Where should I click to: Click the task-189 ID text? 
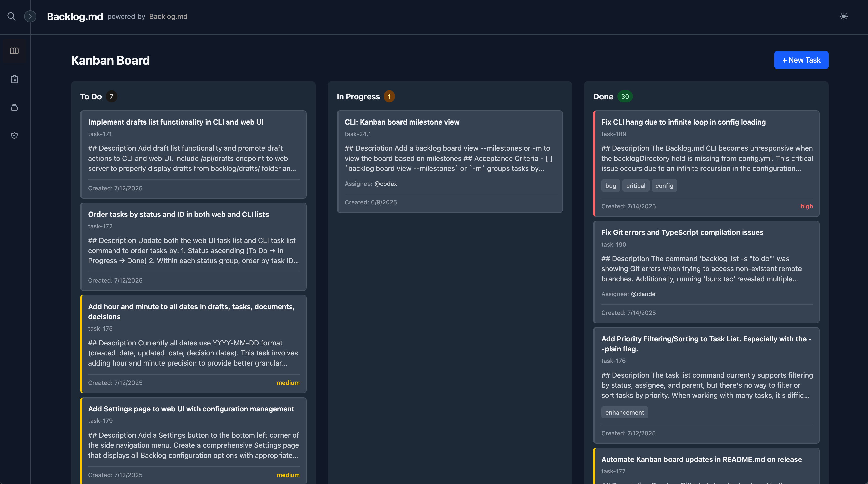(x=614, y=134)
